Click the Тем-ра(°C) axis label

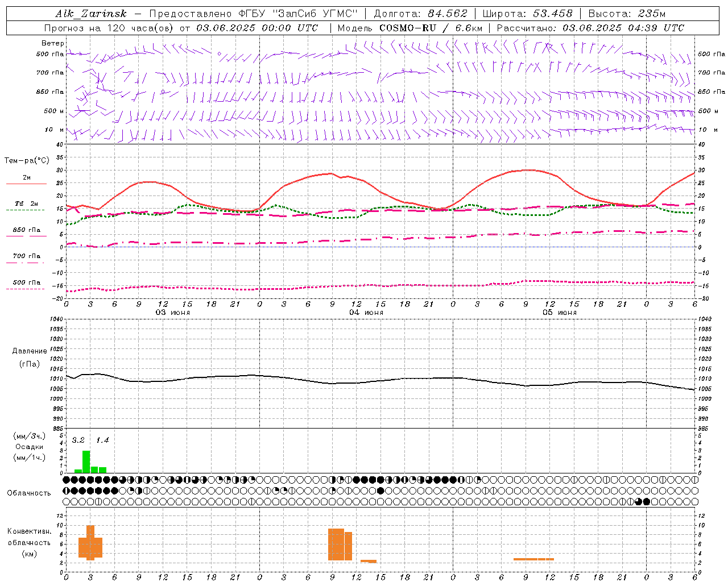(x=27, y=161)
